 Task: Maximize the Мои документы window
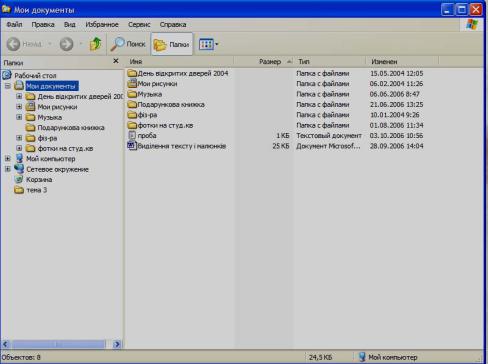(x=462, y=9)
